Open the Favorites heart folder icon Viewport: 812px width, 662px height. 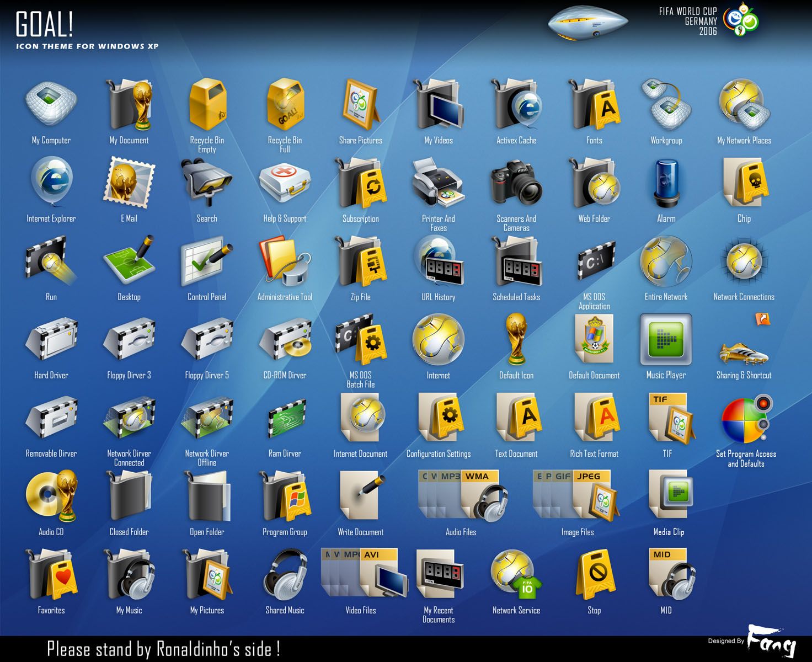[51, 574]
